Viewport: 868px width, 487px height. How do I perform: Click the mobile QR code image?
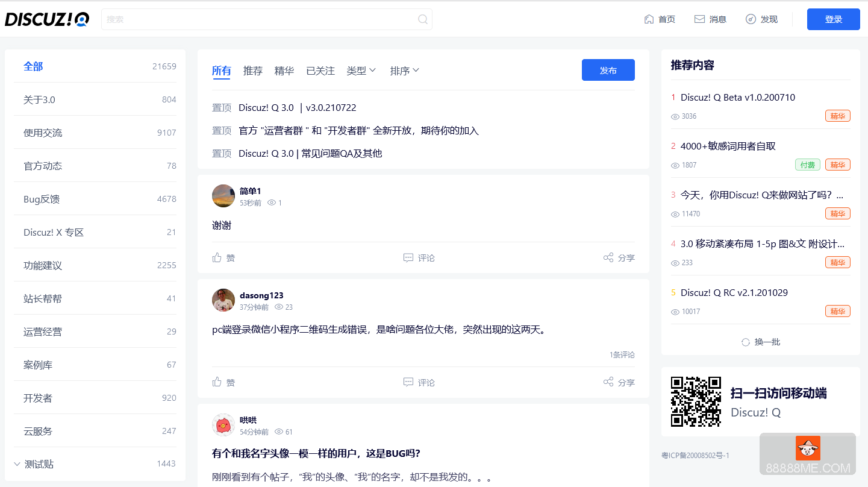[x=696, y=401]
